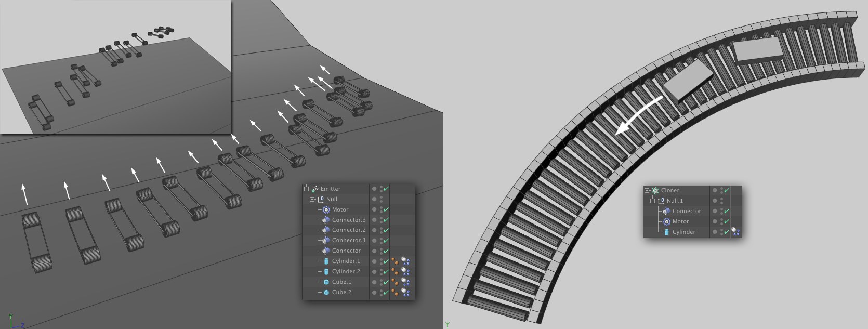This screenshot has height=329, width=868.
Task: Toggle the enable checkmark for Connector.2
Action: coord(386,230)
